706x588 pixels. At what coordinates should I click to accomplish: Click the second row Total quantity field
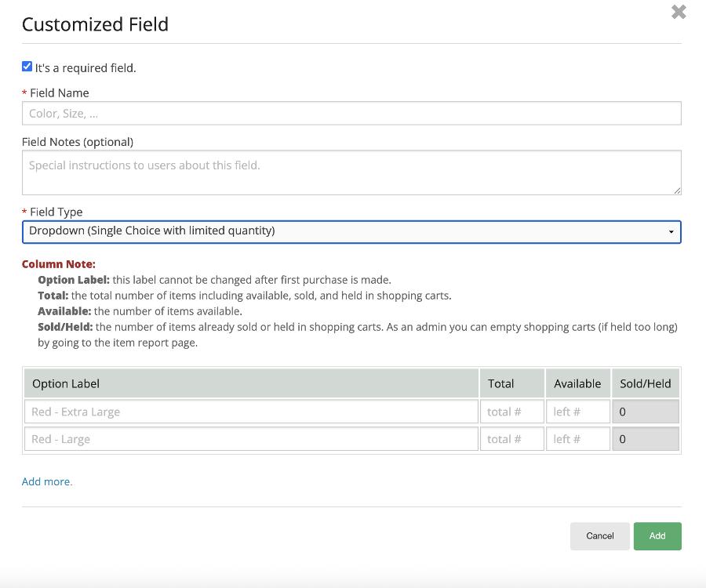pos(511,439)
